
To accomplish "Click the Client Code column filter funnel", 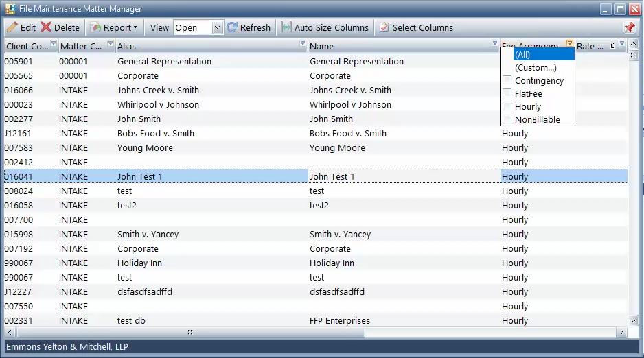I will coord(54,43).
